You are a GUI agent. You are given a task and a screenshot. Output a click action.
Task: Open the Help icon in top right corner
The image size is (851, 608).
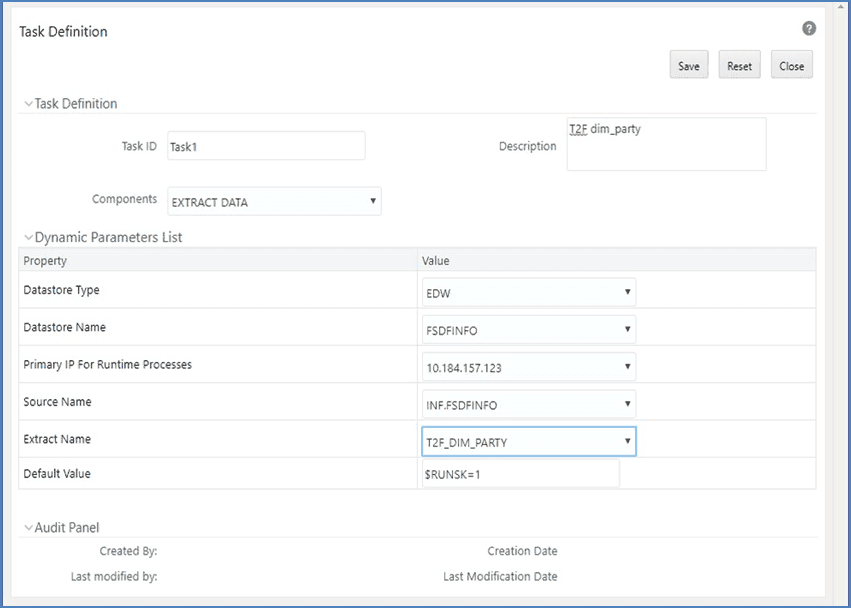[809, 29]
